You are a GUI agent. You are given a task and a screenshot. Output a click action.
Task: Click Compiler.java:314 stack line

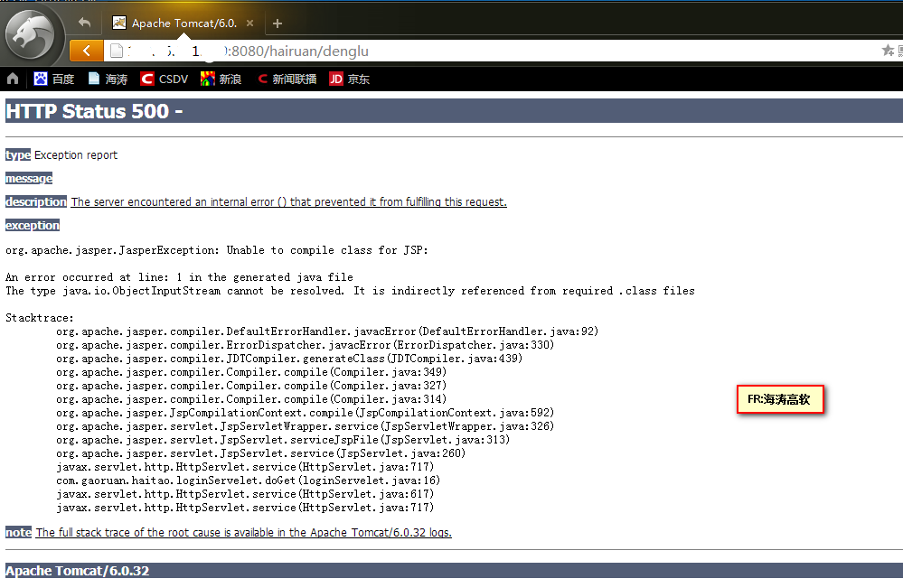[251, 399]
